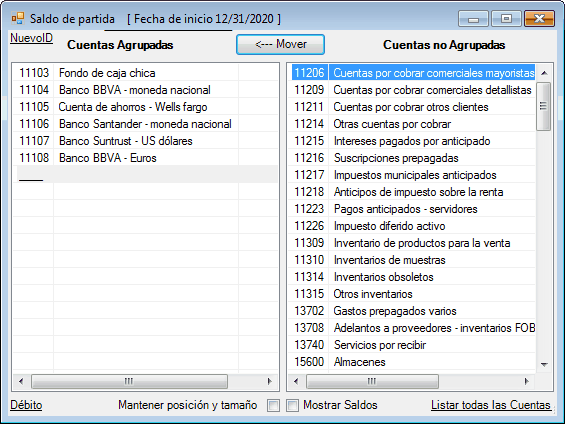Viewport: 565px width, 424px height.
Task: Select account 11104 Banco BBVA moneda nacional
Action: pos(145,90)
